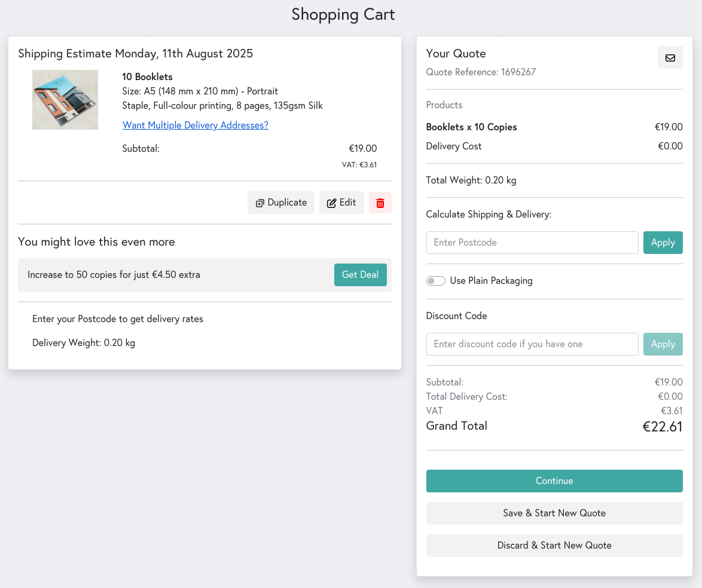
Task: Apply the discount code
Action: tap(663, 344)
